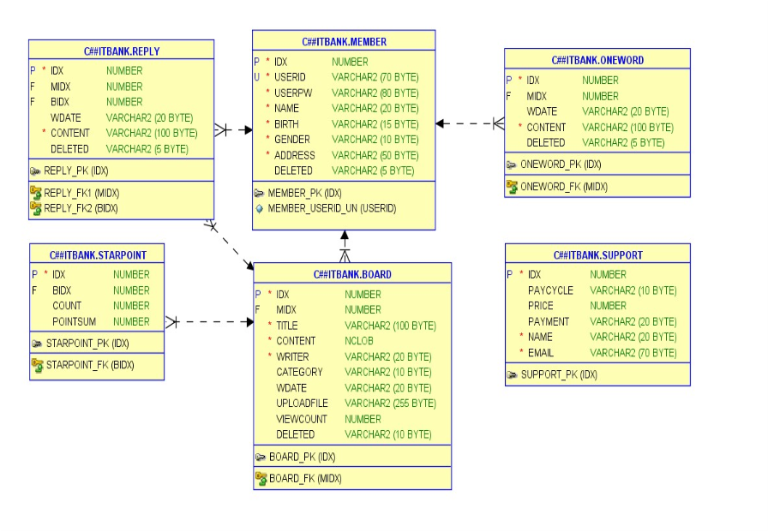Click the NCLOB data type in BOARD table

pos(358,341)
